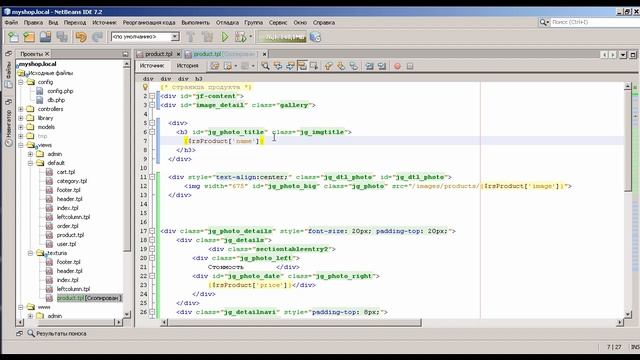Click the grey Redo arrow icon

97,37
